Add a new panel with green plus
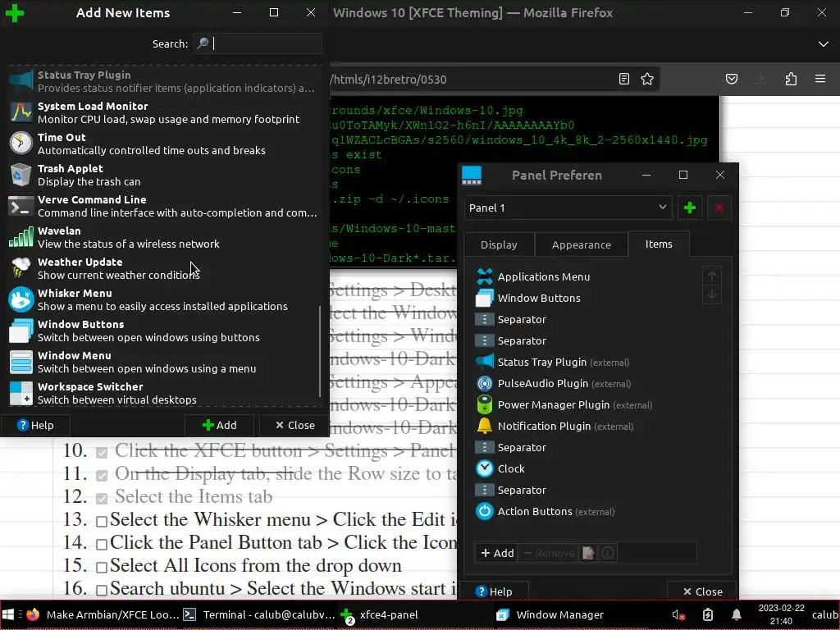 [689, 208]
